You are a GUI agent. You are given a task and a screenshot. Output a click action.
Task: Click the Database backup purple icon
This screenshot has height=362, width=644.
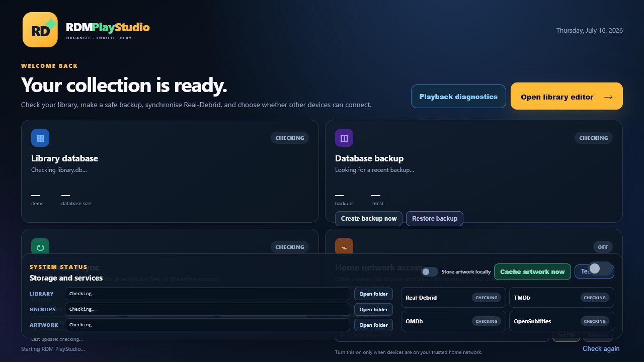pos(344,138)
